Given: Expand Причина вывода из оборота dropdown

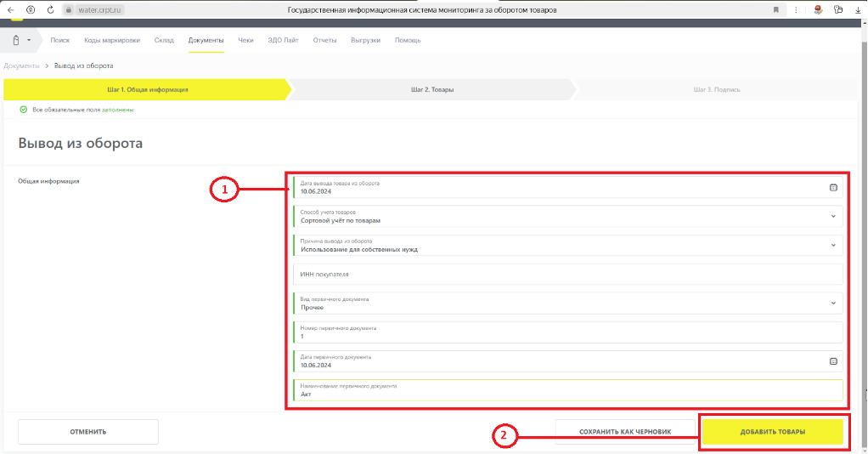Looking at the screenshot, I should tap(833, 245).
